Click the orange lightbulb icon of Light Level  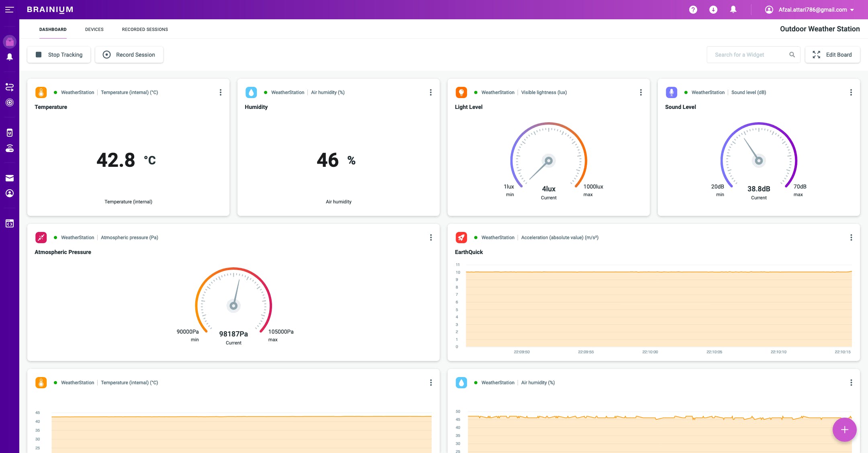(461, 92)
